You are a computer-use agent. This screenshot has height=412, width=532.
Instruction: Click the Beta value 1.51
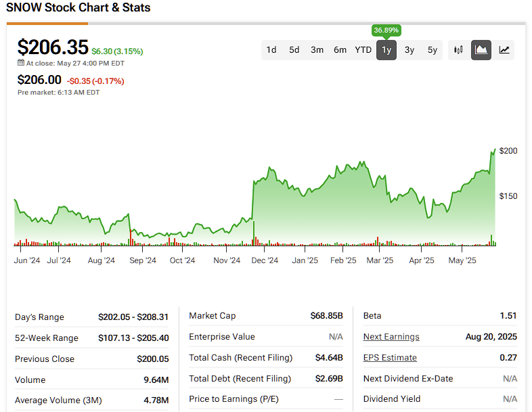pyautogui.click(x=508, y=316)
